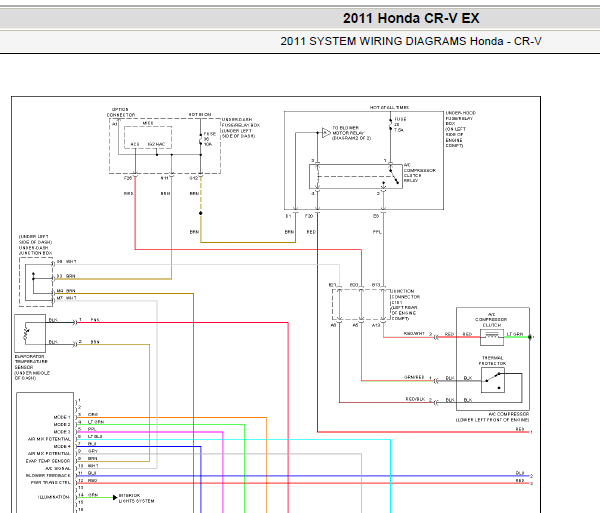Screen dimensions: 600x513
Task: Click the blower motor relay triangle arrow symbol
Action: [326, 133]
